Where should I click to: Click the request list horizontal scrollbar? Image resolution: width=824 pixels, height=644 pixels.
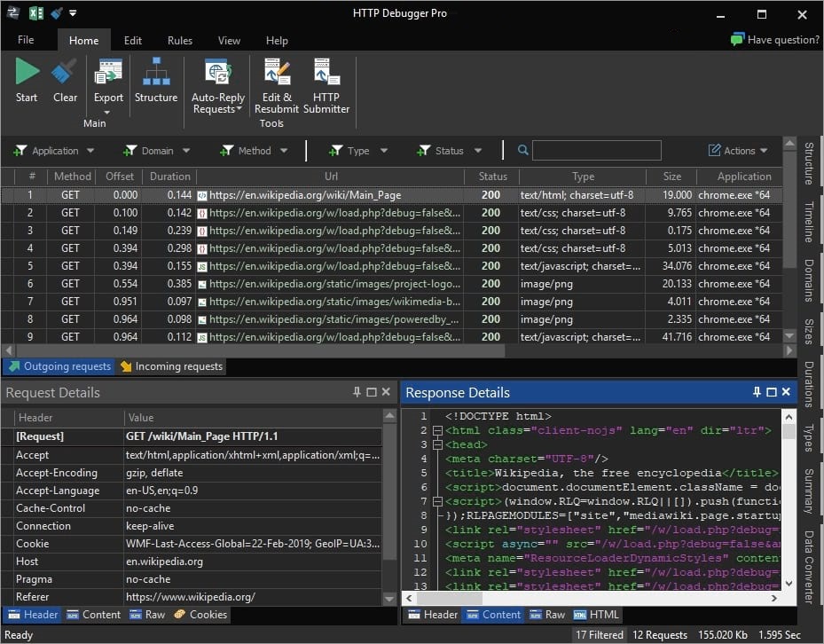click(x=260, y=350)
